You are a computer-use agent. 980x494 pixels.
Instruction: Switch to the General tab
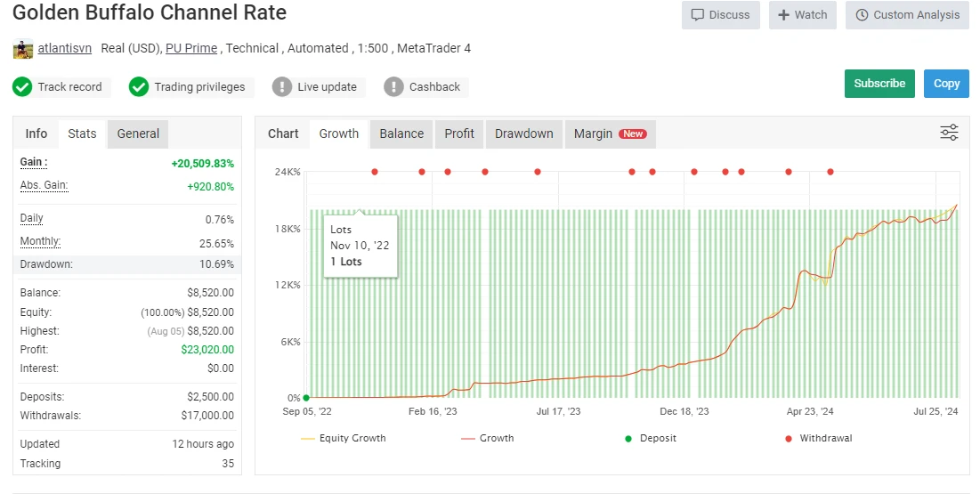(138, 134)
